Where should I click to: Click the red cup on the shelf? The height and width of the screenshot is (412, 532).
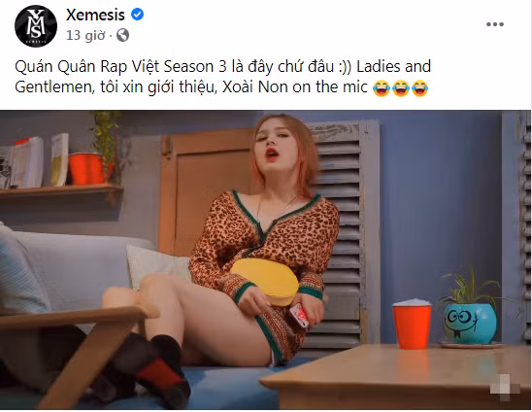(86, 168)
